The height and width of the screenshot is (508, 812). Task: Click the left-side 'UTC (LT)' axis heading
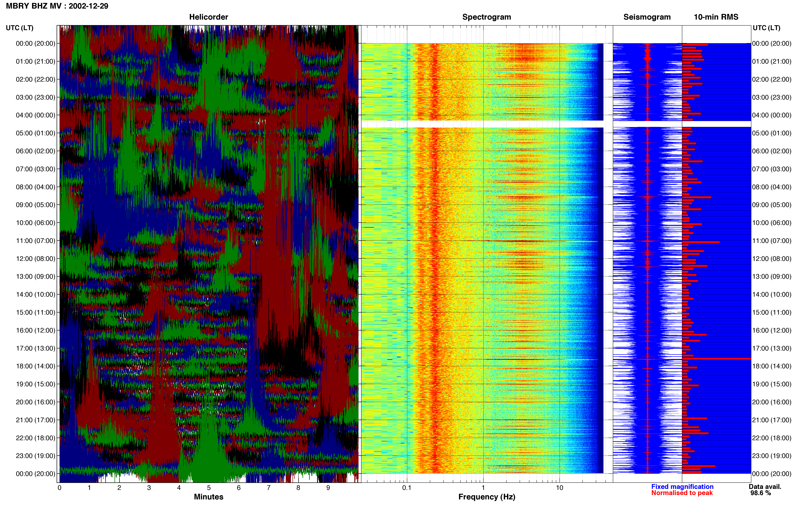tap(20, 28)
